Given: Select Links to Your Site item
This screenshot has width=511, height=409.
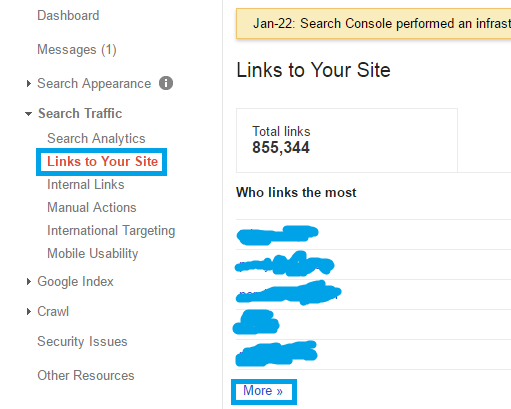Looking at the screenshot, I should (102, 161).
